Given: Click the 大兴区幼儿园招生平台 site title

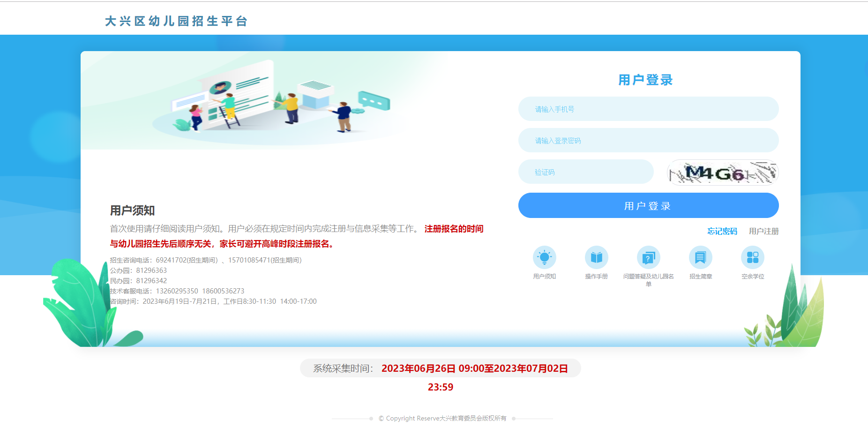Looking at the screenshot, I should point(176,21).
